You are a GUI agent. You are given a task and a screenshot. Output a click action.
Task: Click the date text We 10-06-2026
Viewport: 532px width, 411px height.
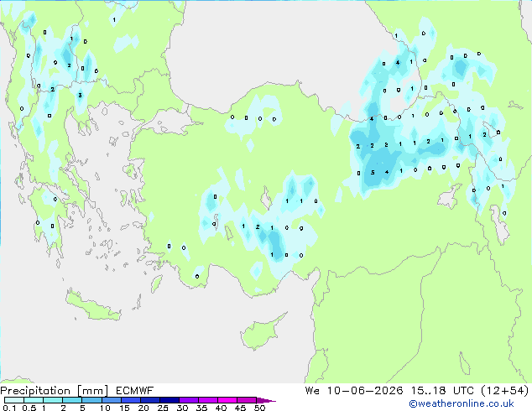click(354, 391)
